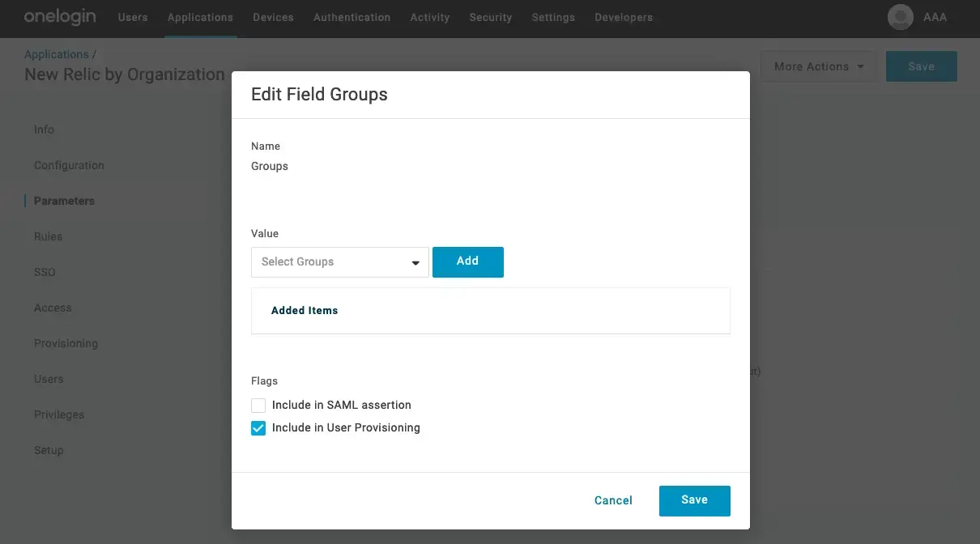Select Provisioning in the sidebar
980x544 pixels.
66,343
